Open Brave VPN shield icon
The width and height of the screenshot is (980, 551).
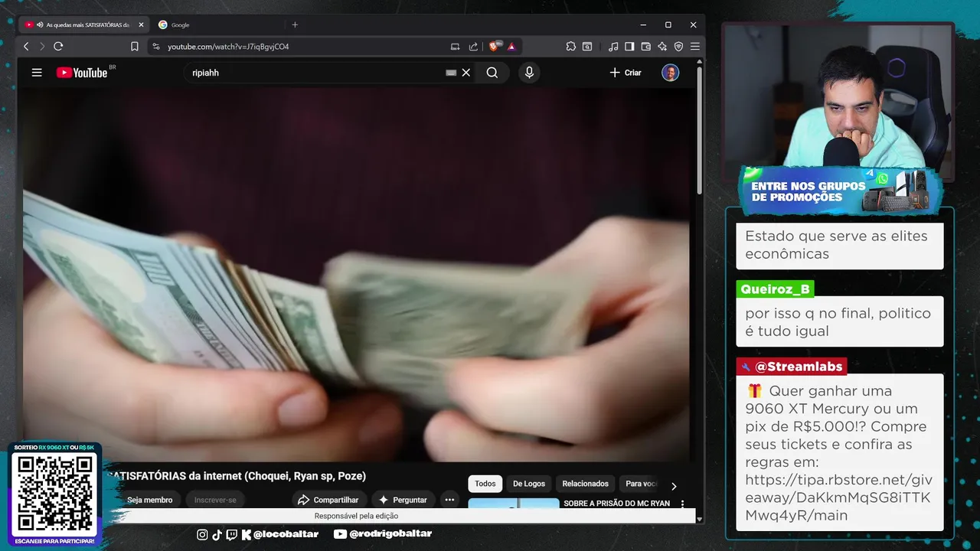coord(678,47)
